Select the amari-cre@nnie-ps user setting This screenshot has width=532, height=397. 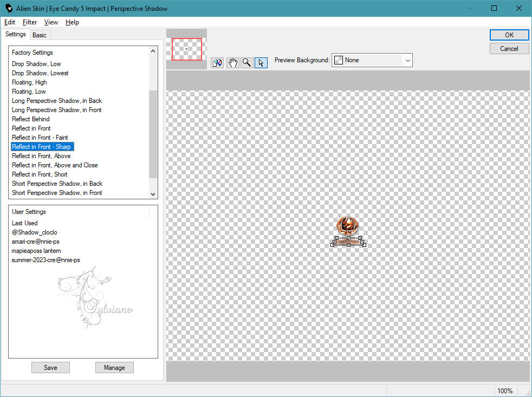click(x=36, y=241)
